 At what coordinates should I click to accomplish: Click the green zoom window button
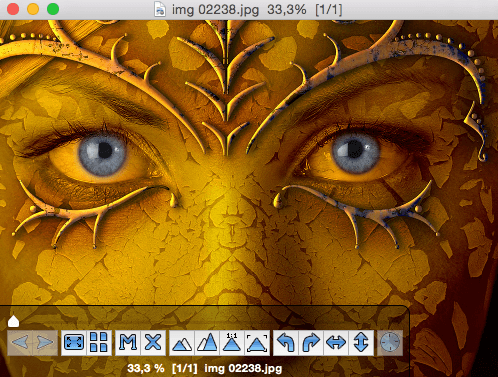coord(53,9)
